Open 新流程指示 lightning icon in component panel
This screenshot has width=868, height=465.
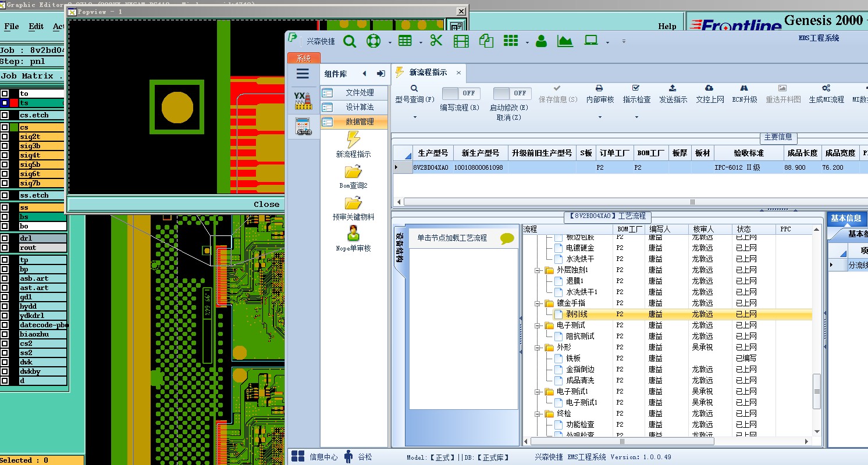coord(353,139)
